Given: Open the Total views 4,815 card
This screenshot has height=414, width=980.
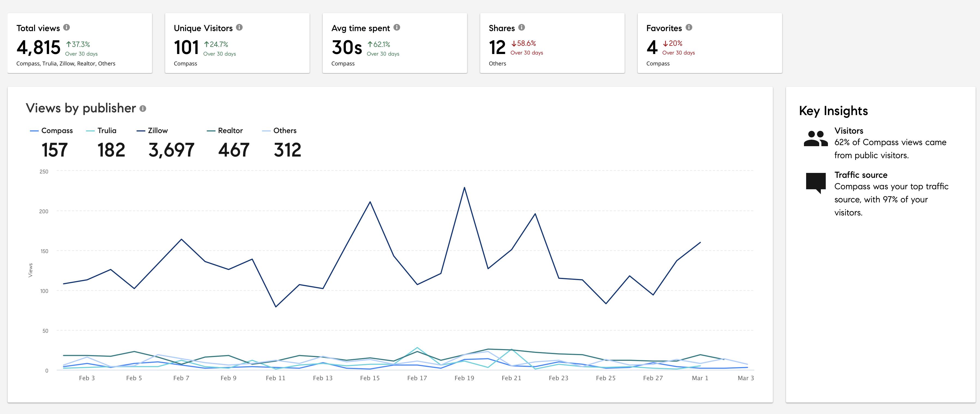Looking at the screenshot, I should pos(80,43).
